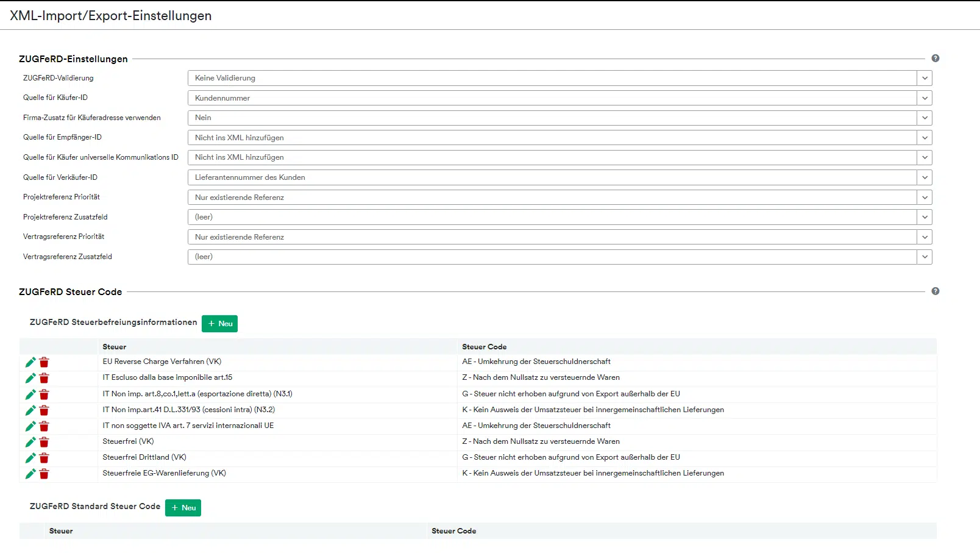Edit the Steuerfrei Drittland (VK) row
This screenshot has width=980, height=553.
click(30, 458)
